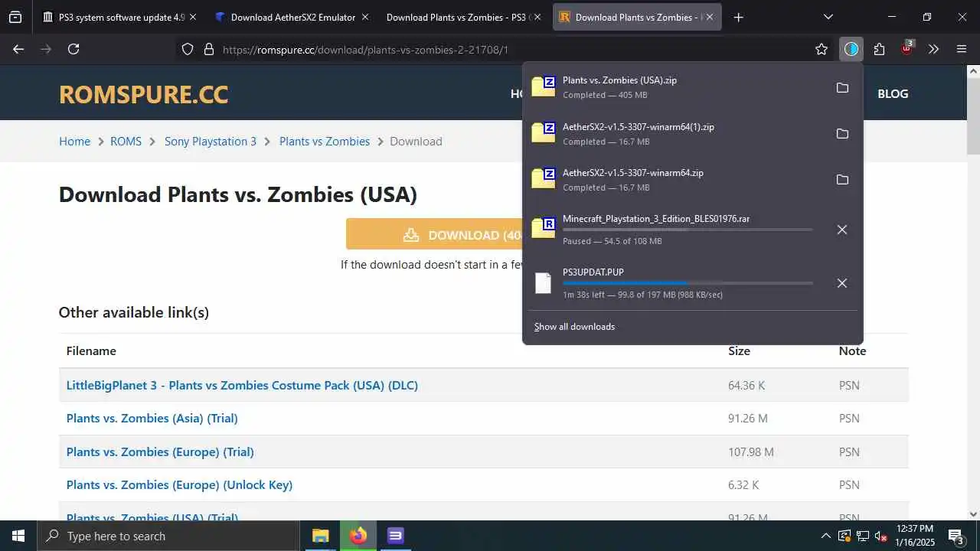The image size is (980, 551).
Task: Go to Home breadcrumb
Action: pos(74,142)
